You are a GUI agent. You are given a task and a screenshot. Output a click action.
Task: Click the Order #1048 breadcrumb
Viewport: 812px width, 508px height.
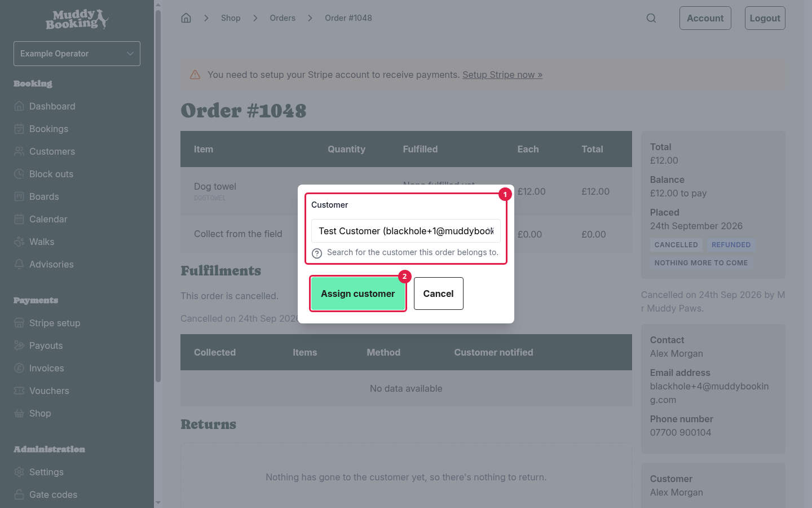[348, 18]
